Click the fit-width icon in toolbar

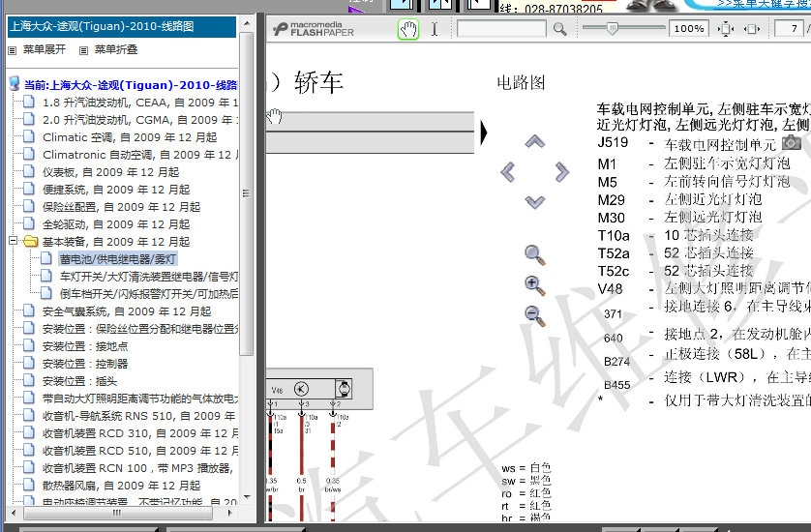tap(752, 29)
